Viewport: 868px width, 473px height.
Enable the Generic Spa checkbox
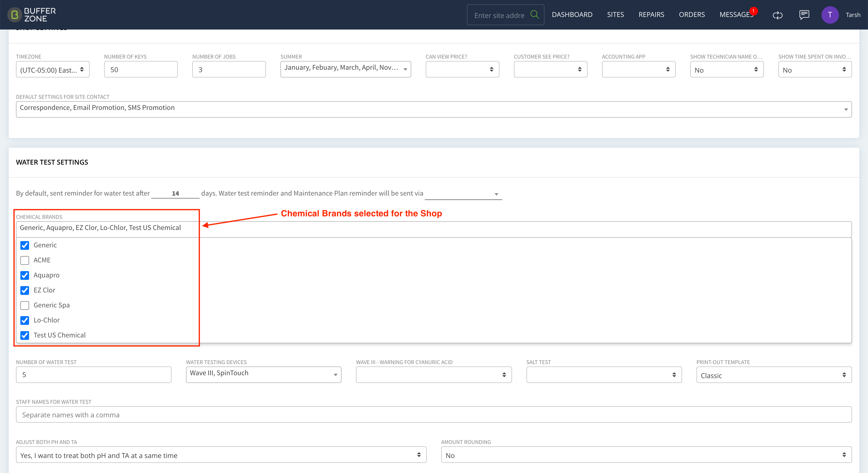pos(25,305)
